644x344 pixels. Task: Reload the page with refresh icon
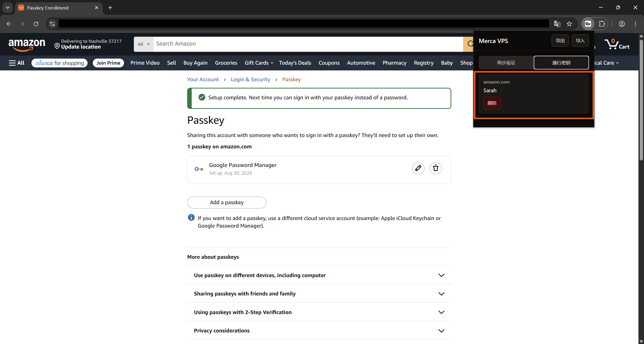36,24
